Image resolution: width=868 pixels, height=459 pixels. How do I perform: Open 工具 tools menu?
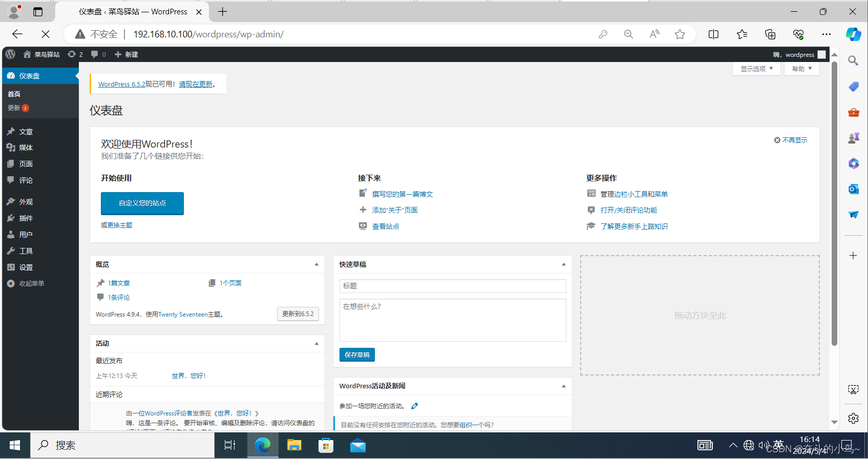pyautogui.click(x=40, y=251)
